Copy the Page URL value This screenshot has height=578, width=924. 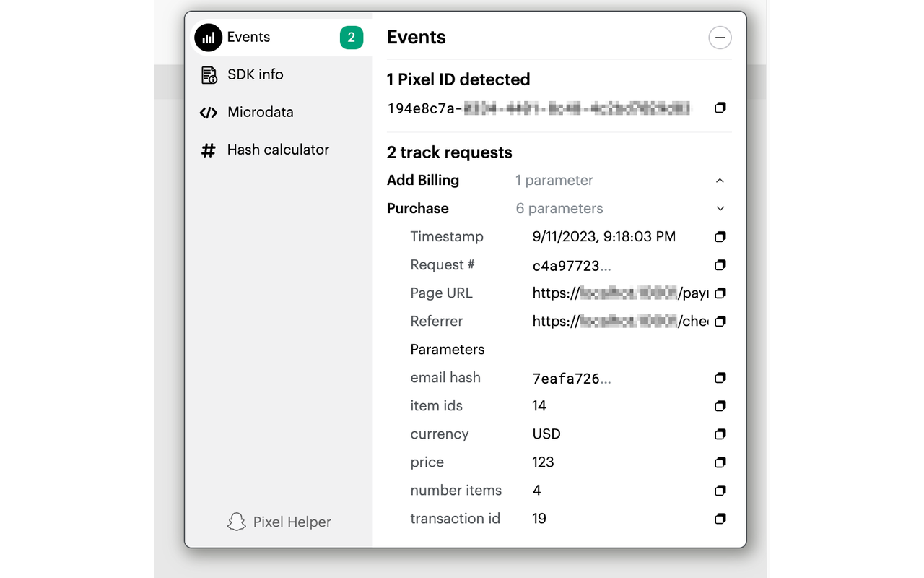point(720,293)
